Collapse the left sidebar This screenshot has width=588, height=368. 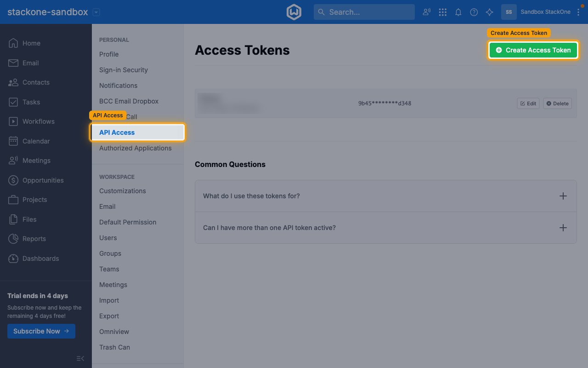point(80,358)
